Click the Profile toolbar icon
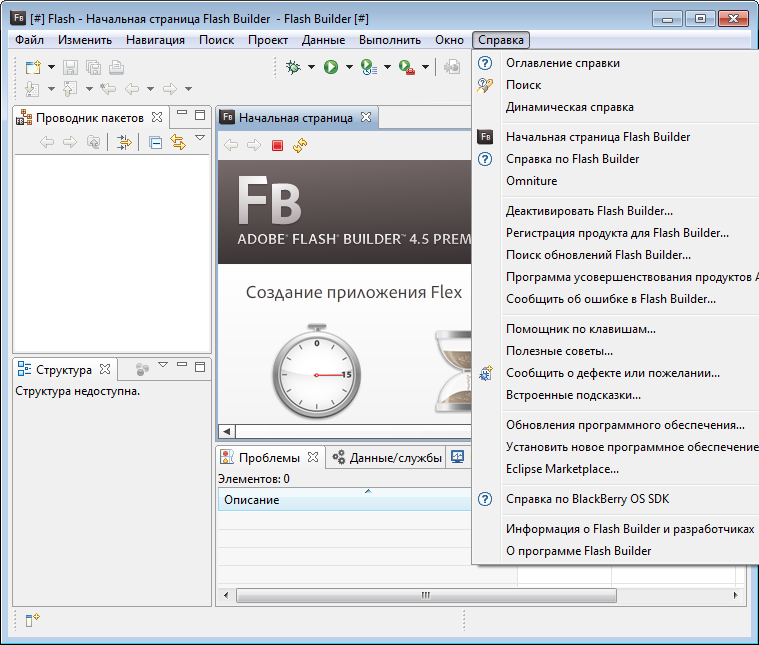Viewport: 759px width, 645px height. (x=369, y=67)
